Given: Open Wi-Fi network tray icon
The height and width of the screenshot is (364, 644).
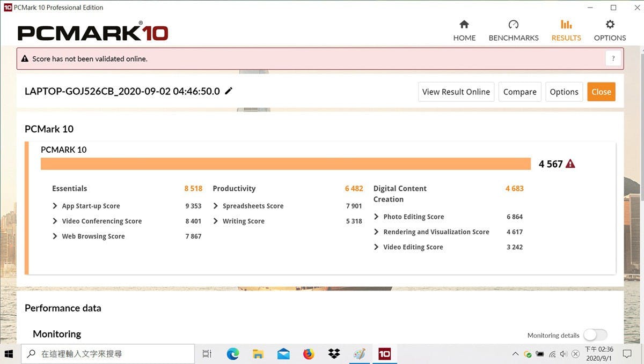Looking at the screenshot, I should (552, 354).
